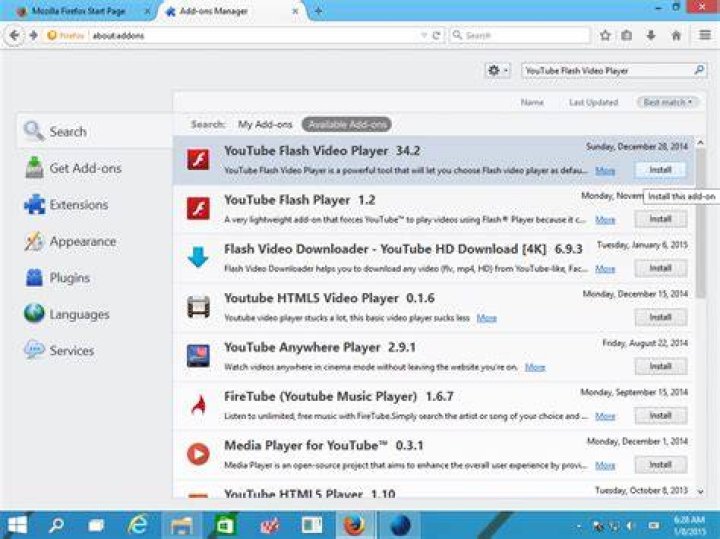720x539 pixels.
Task: Open the Windows Start button
Action: point(17,525)
